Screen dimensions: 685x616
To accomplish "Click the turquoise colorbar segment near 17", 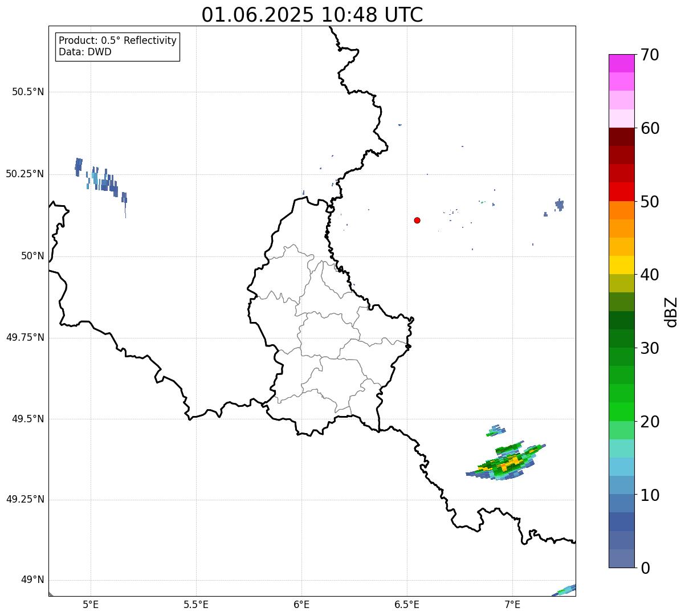I will click(621, 448).
